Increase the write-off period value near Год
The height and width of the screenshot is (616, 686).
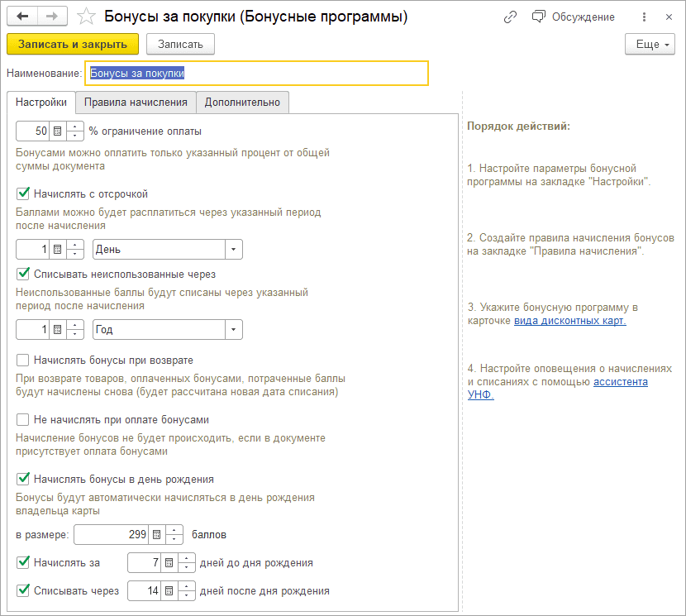(75, 325)
